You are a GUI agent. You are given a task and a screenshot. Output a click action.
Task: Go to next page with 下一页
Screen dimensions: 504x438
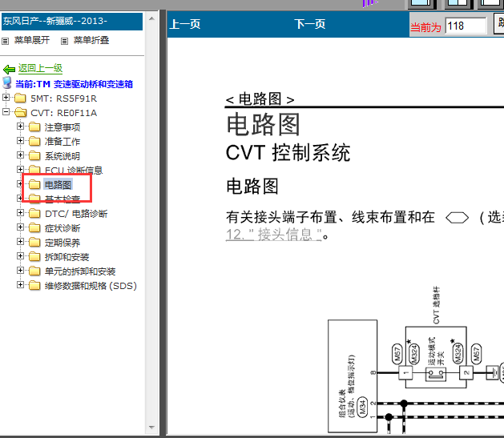(310, 24)
